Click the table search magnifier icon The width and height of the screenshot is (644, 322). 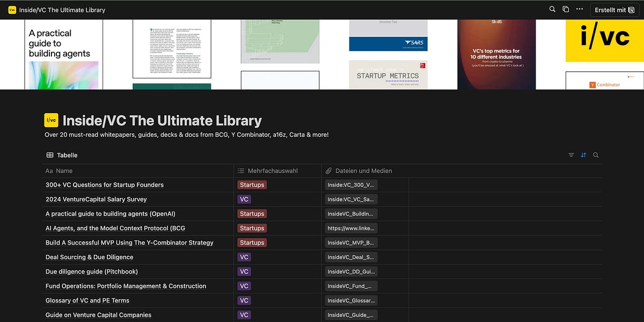click(x=596, y=155)
